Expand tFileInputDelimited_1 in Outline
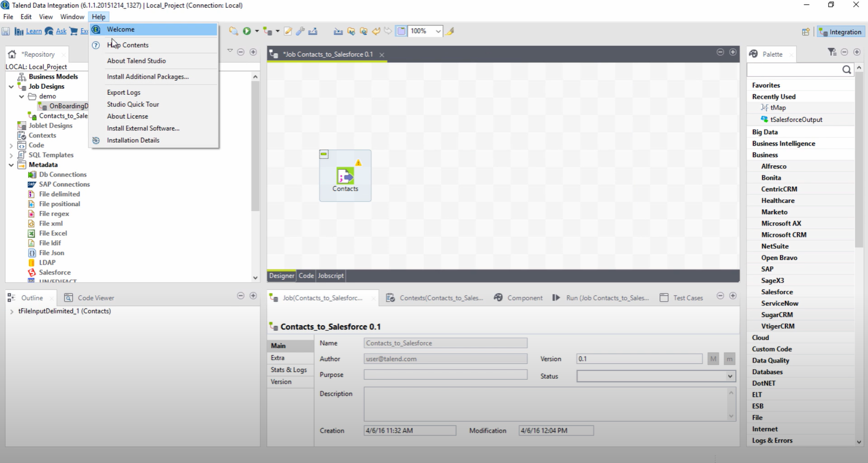 12,311
